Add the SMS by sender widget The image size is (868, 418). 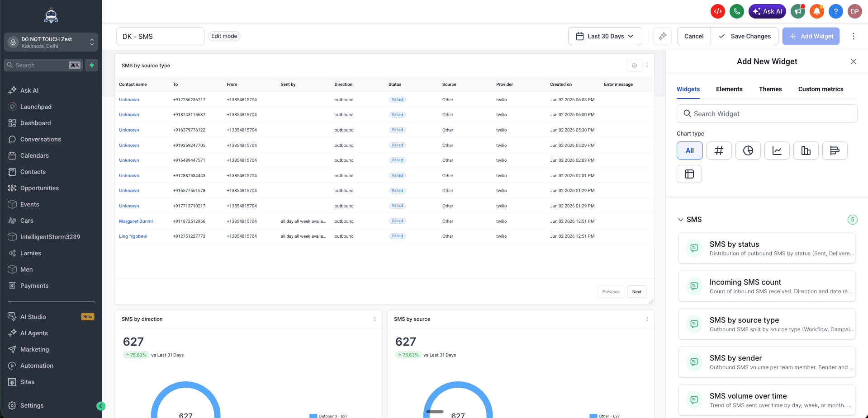click(x=767, y=362)
